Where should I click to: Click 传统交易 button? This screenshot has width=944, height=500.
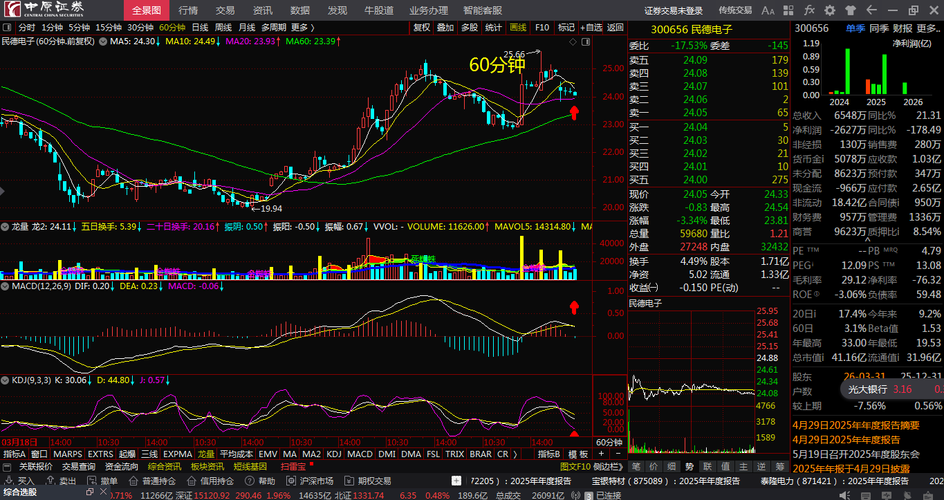[x=735, y=10]
